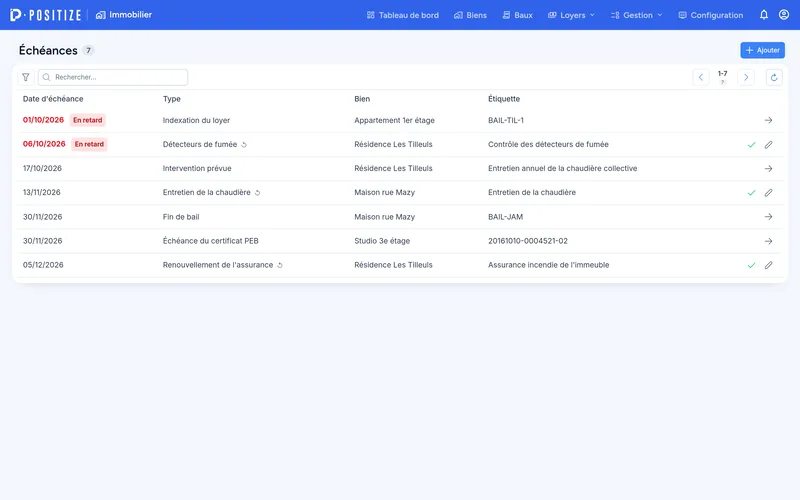The image size is (800, 500).
Task: Open the notifications bell
Action: point(764,15)
